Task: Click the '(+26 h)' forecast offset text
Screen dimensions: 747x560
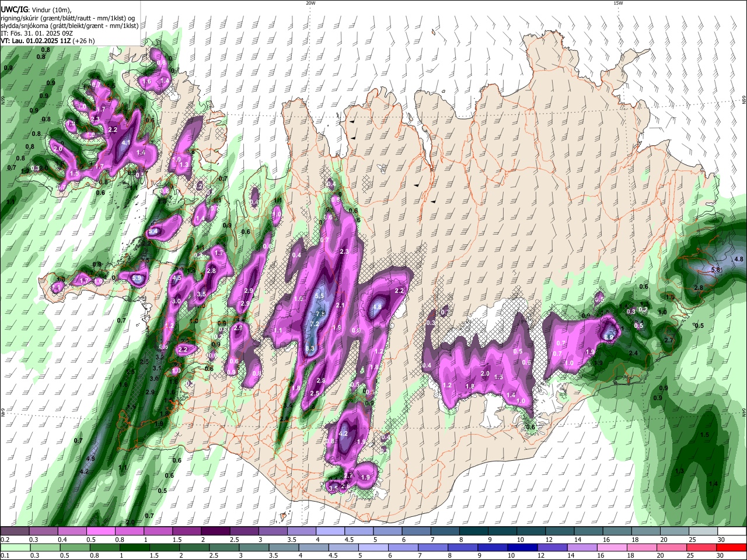Action: pyautogui.click(x=83, y=41)
